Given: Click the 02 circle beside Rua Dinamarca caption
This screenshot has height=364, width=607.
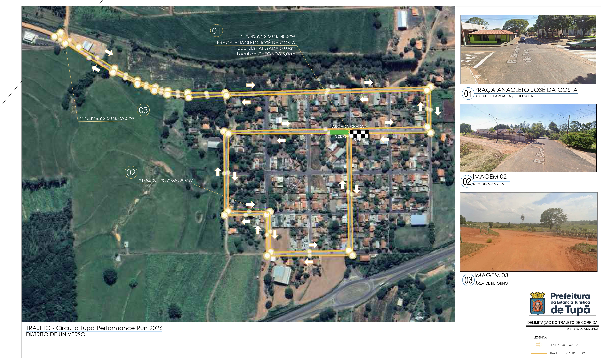Looking at the screenshot, I should pyautogui.click(x=466, y=182).
